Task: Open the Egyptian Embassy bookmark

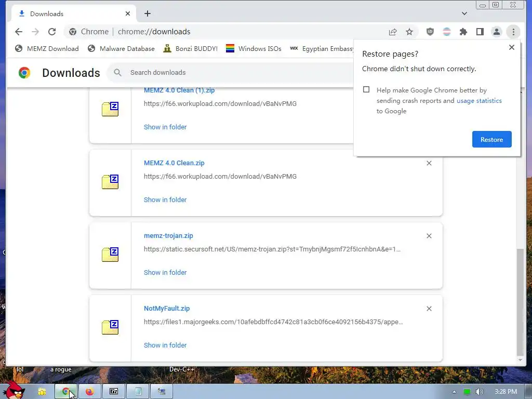Action: point(321,48)
